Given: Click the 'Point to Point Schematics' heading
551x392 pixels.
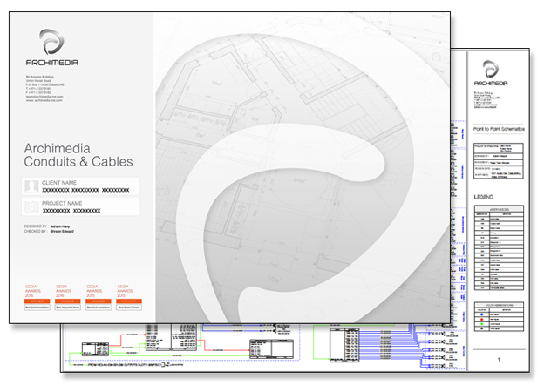Looking at the screenshot, I should (x=499, y=129).
